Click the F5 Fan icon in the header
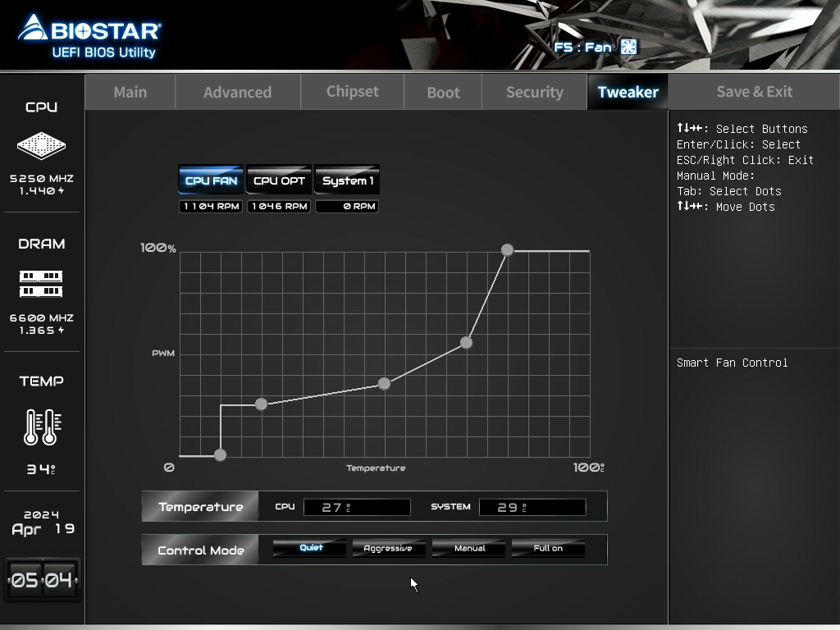 pyautogui.click(x=629, y=47)
